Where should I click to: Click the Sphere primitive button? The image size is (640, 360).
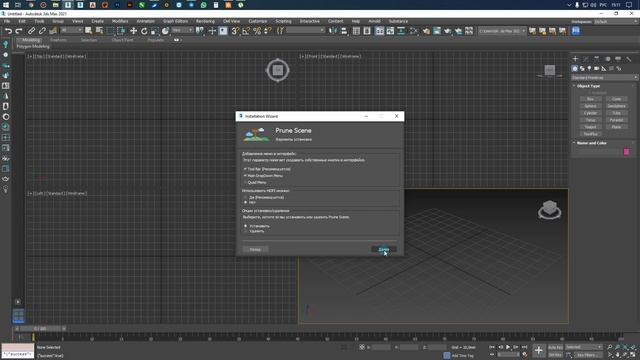pyautogui.click(x=591, y=106)
